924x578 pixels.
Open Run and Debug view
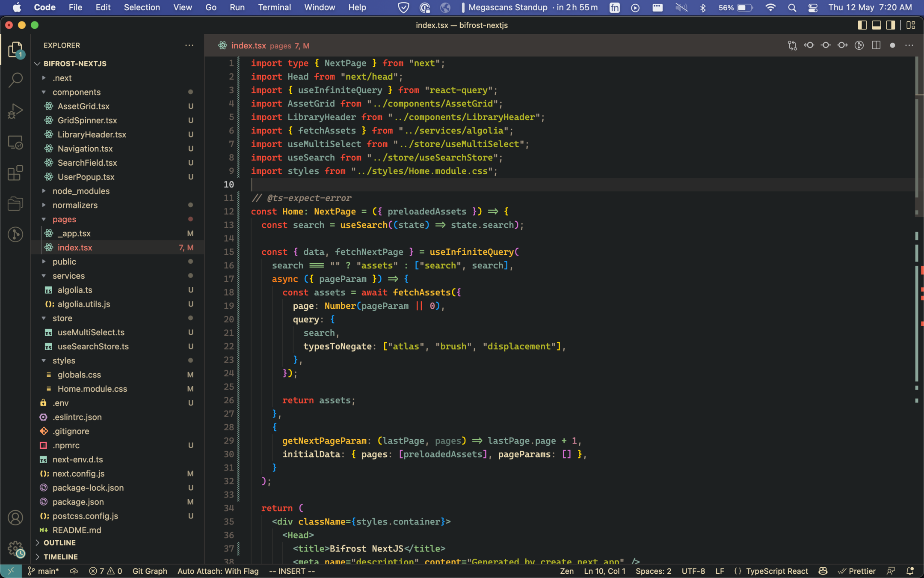15,111
